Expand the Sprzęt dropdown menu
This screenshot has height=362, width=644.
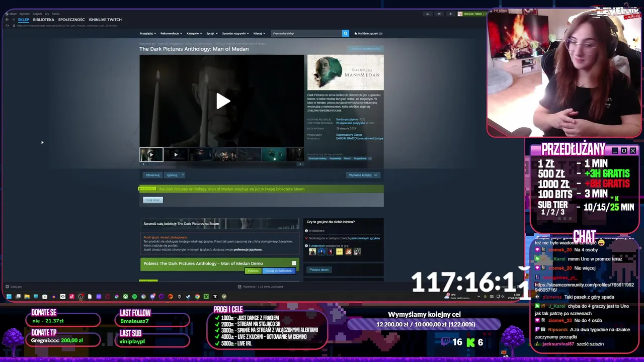coord(212,33)
